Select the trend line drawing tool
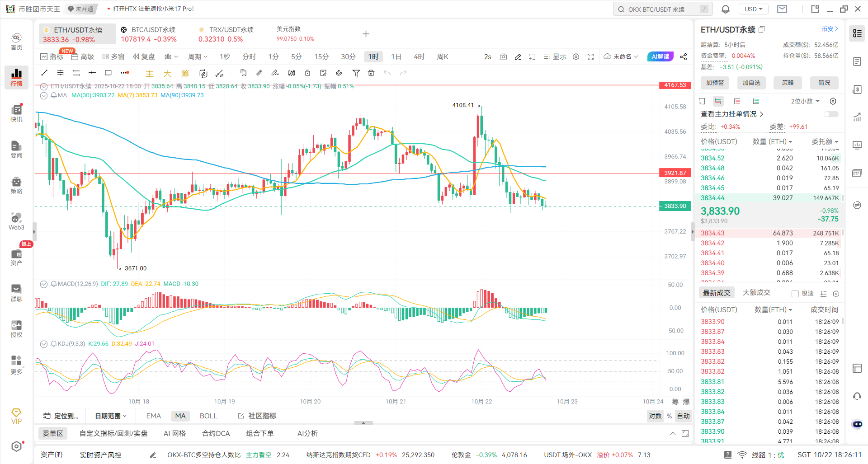Screen dimensions: 868x464 (44, 73)
